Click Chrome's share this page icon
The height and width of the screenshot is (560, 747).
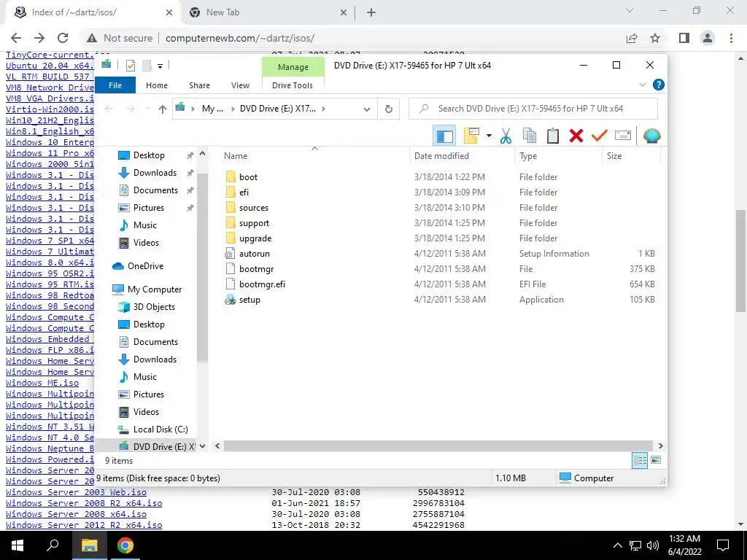[632, 38]
